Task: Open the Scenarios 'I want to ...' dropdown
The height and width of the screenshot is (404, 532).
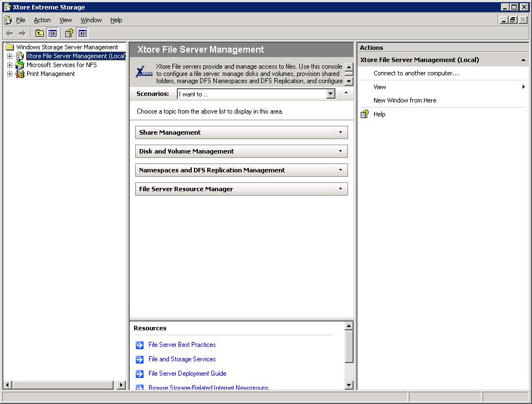Action: [x=331, y=94]
